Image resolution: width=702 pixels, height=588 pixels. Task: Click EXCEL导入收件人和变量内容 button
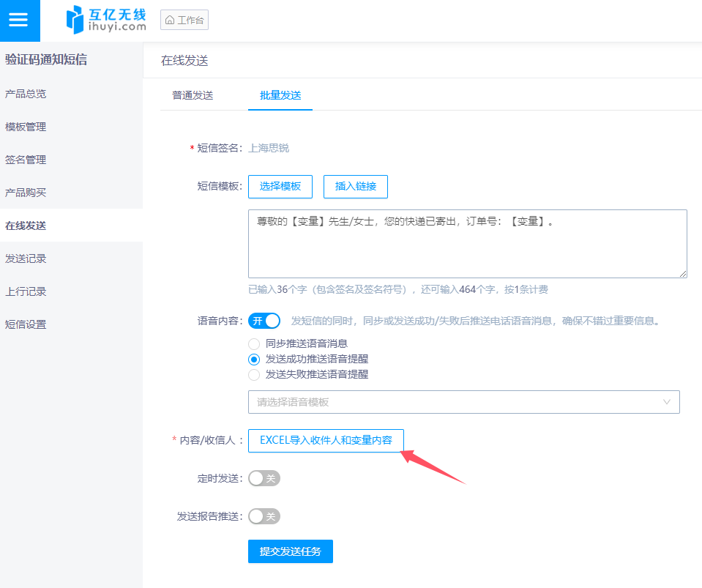coord(326,440)
